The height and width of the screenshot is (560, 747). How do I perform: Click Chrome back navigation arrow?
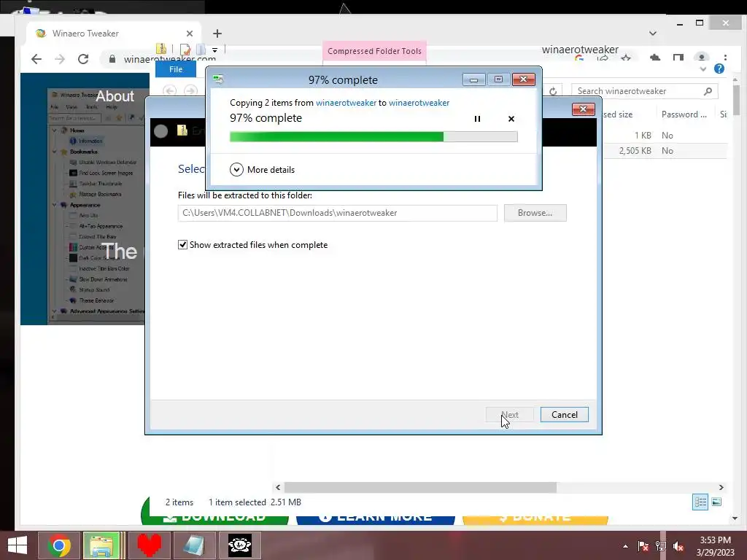point(36,59)
